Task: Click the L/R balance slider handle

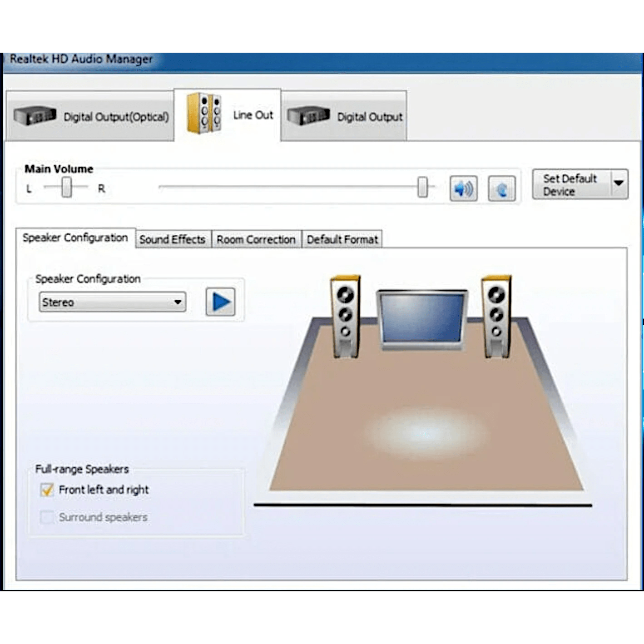Action: pos(67,187)
